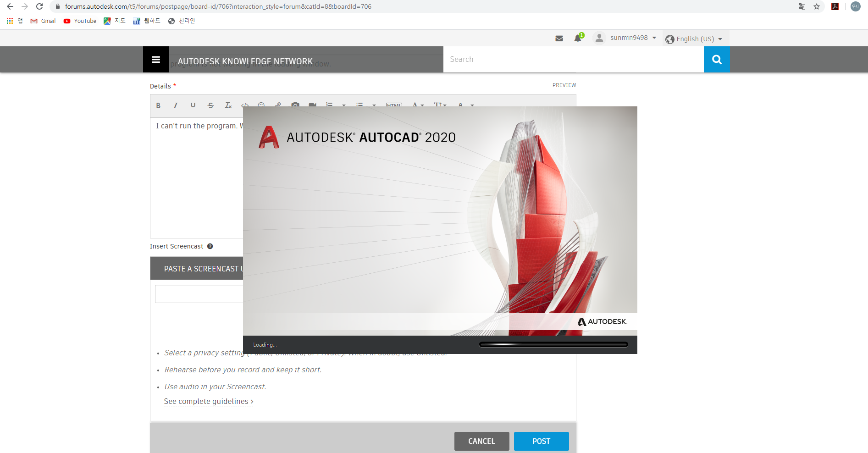Insert a photo with the camera icon
This screenshot has width=868, height=453.
(x=295, y=105)
